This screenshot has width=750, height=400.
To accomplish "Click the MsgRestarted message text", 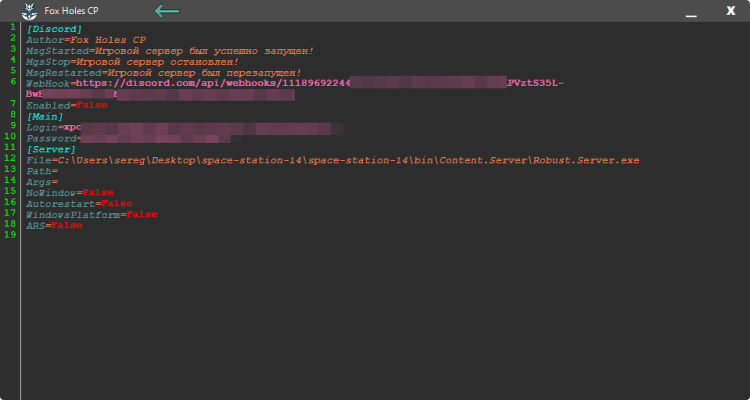I will pos(207,72).
